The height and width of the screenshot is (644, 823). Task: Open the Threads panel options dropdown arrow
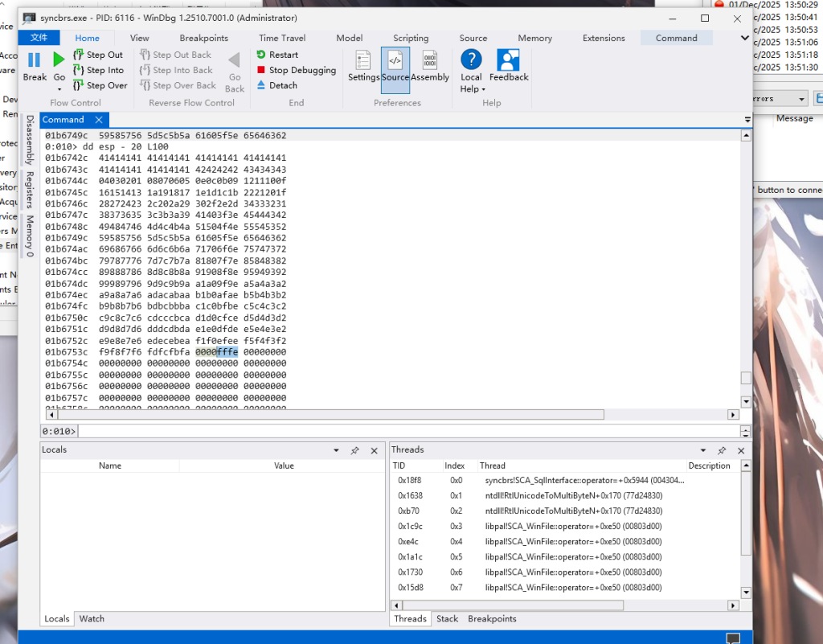pos(703,451)
